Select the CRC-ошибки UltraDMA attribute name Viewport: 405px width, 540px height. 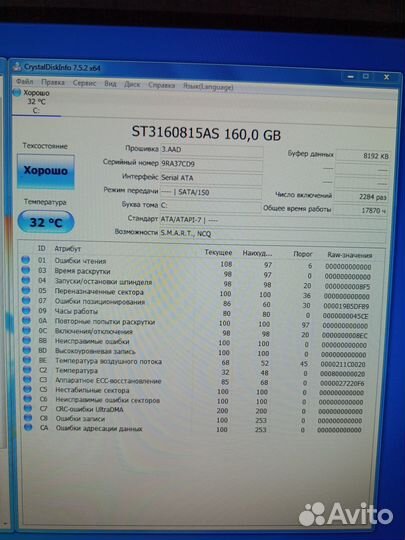coord(90,409)
